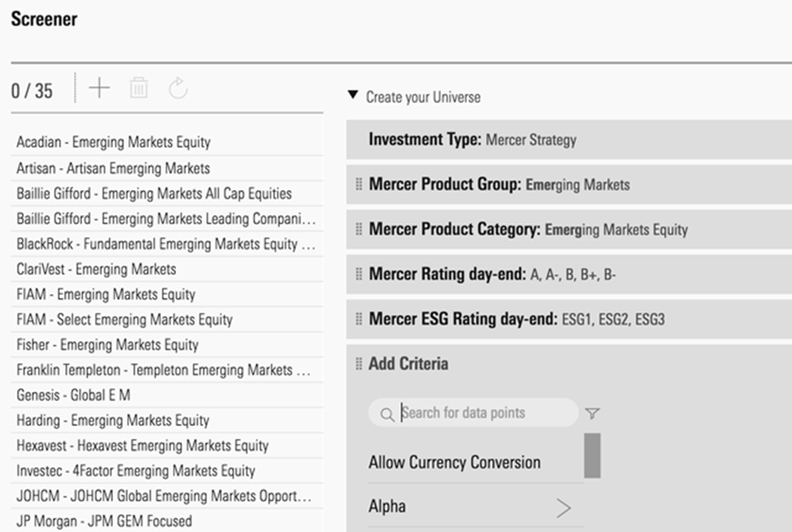Click the trash can delete icon
The height and width of the screenshot is (532, 792).
tap(139, 88)
